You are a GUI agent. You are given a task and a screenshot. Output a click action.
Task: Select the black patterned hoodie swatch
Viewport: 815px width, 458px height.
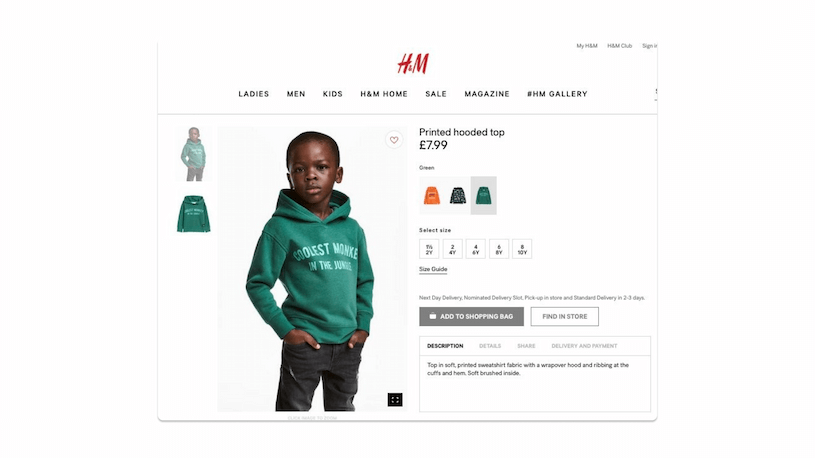(458, 195)
